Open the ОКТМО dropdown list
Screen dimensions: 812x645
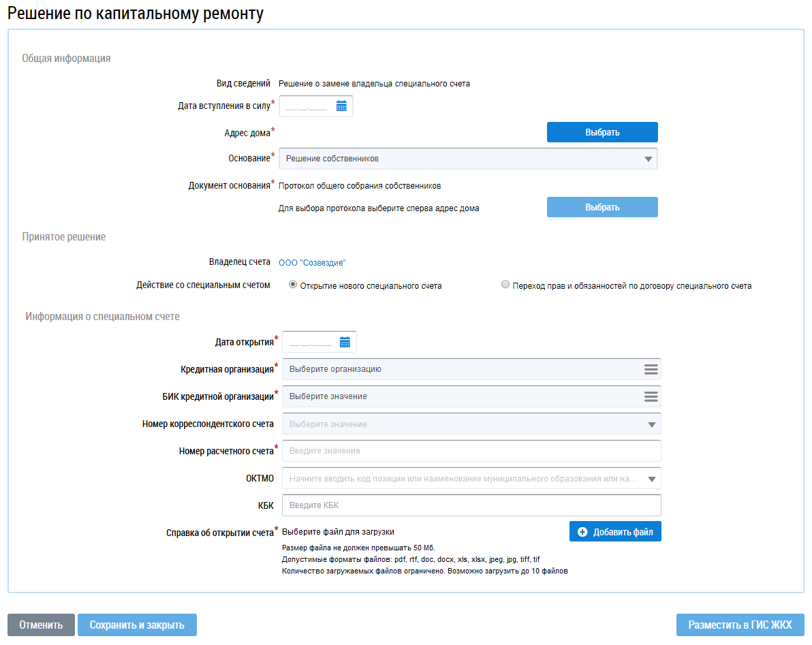(651, 479)
